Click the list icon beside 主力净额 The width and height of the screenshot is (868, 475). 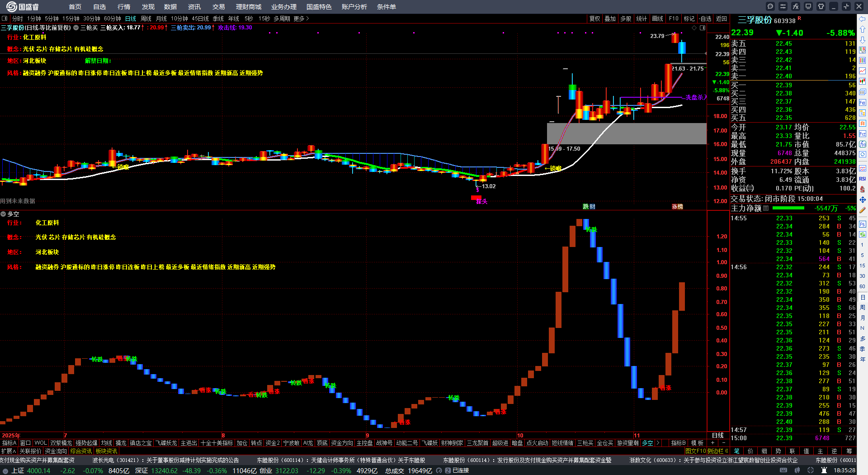pyautogui.click(x=766, y=209)
